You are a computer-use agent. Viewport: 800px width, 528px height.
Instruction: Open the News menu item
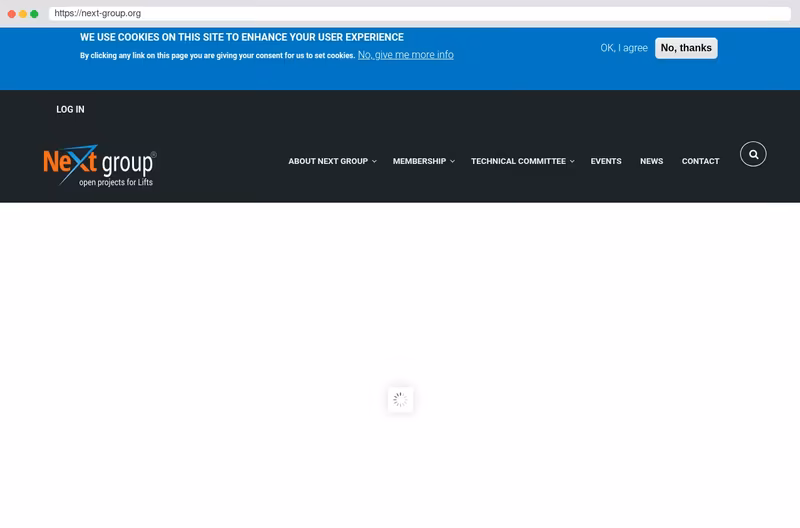(x=652, y=161)
